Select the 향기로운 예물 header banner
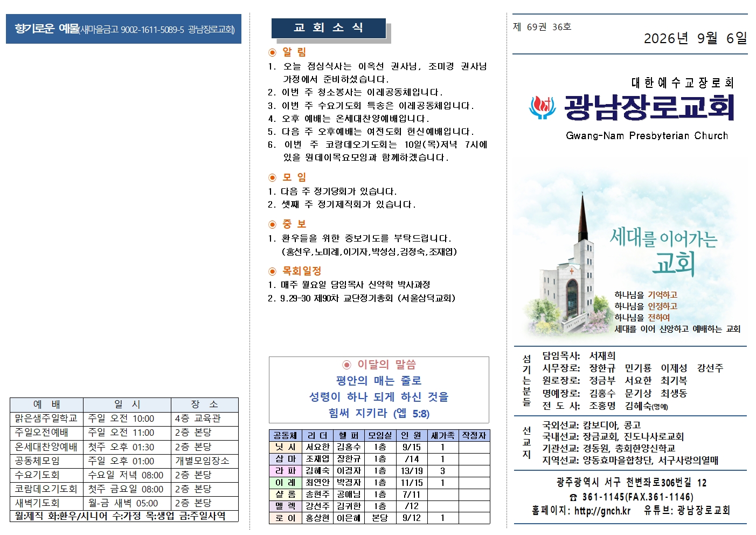Image resolution: width=756 pixels, height=535 pixels. pyautogui.click(x=123, y=29)
